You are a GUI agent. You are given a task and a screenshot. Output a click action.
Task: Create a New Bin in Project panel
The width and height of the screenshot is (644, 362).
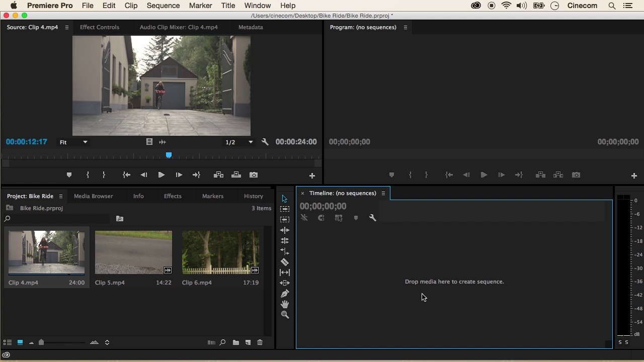tap(236, 342)
